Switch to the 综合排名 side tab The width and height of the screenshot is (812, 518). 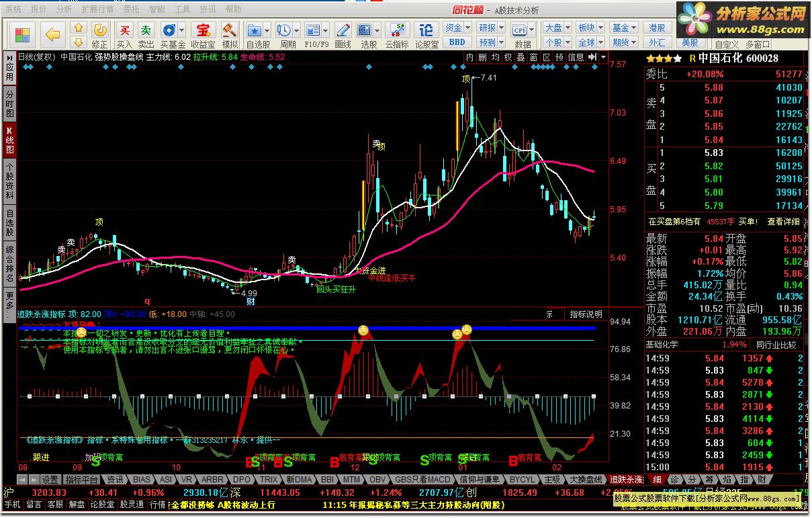9,263
